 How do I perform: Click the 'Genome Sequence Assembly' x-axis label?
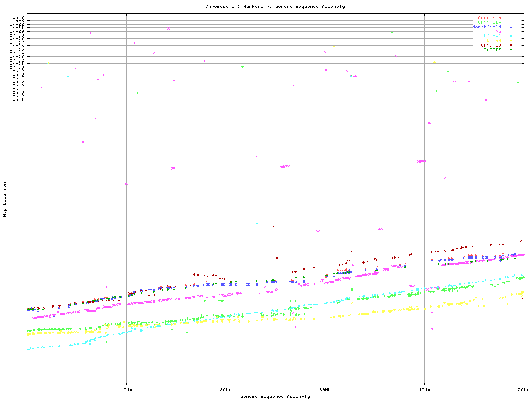(275, 397)
